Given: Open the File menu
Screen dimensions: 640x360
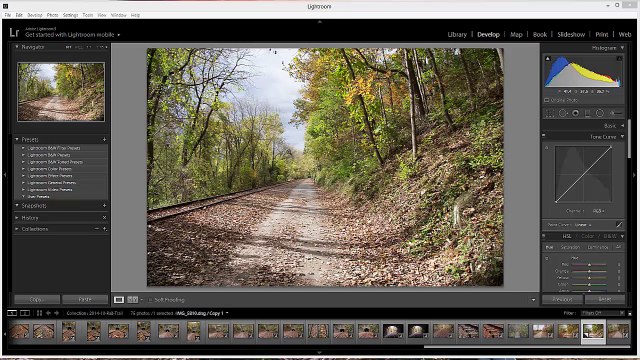Looking at the screenshot, I should point(8,15).
